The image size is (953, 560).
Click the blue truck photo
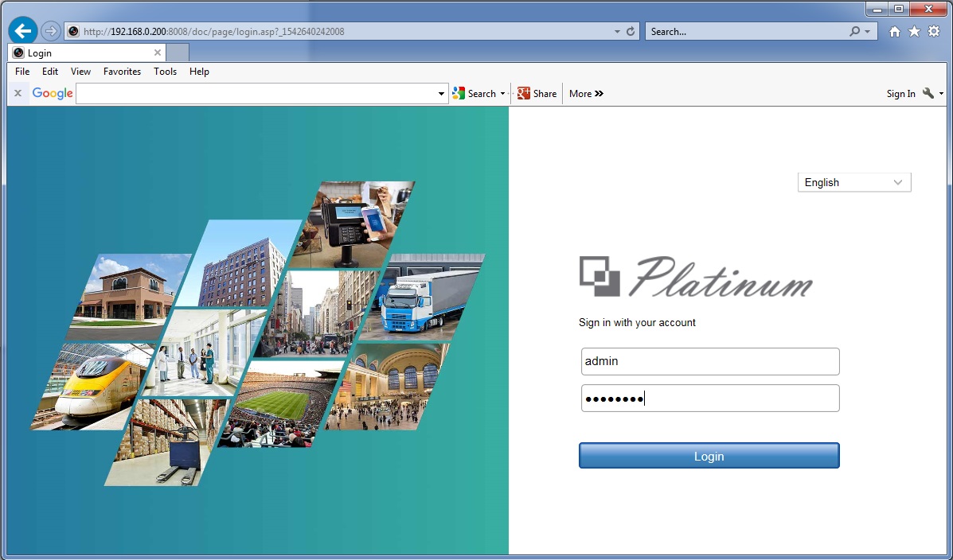423,297
